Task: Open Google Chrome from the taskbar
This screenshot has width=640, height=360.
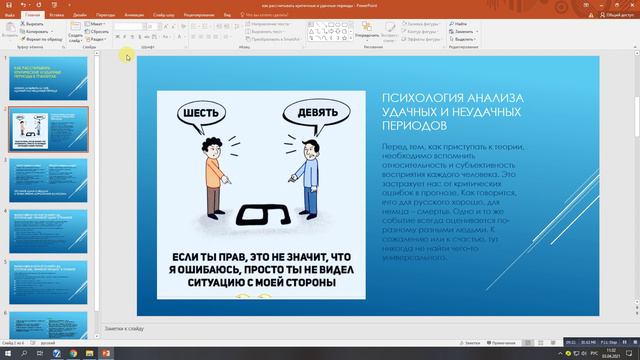Action: 73,353
